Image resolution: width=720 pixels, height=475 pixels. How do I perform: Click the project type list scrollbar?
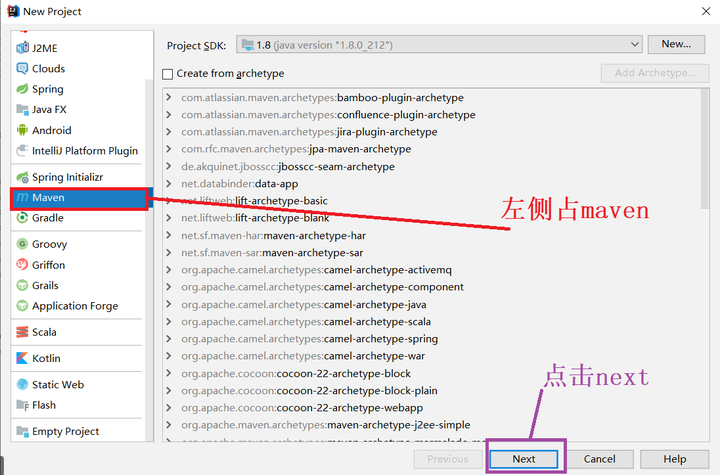click(149, 260)
